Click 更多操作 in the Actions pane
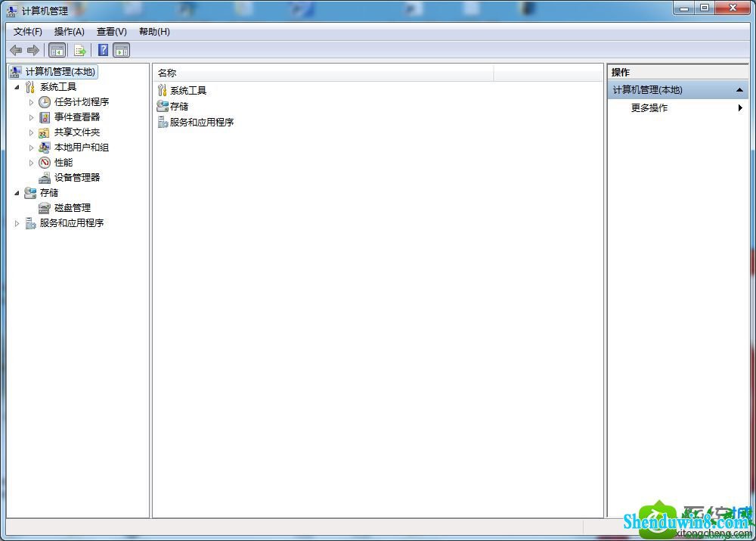The height and width of the screenshot is (541, 756). click(649, 108)
